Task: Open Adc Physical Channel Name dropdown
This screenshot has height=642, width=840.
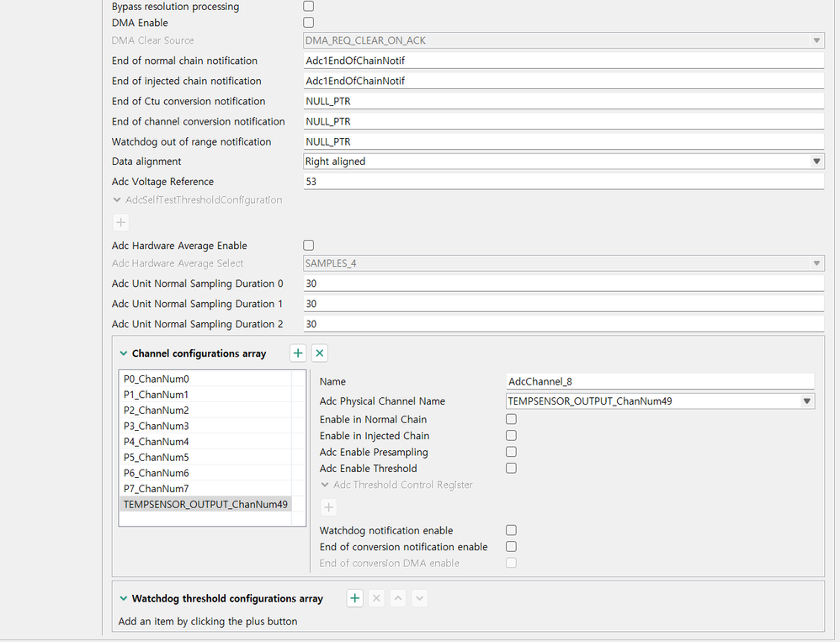Action: (x=808, y=401)
